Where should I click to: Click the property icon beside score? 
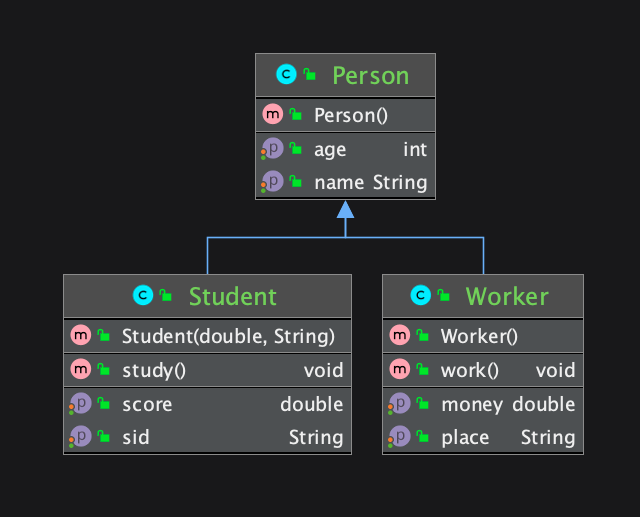click(79, 404)
